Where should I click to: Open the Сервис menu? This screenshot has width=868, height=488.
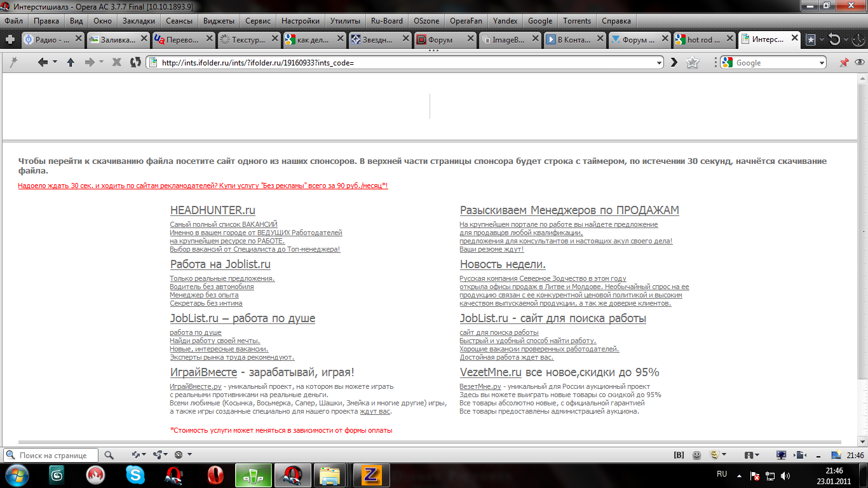point(257,20)
